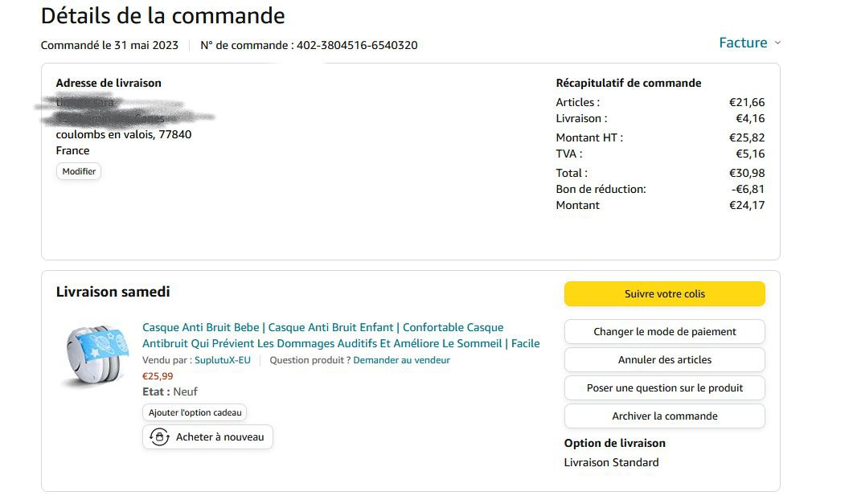Archive the order with Archiver la commande

pos(664,416)
